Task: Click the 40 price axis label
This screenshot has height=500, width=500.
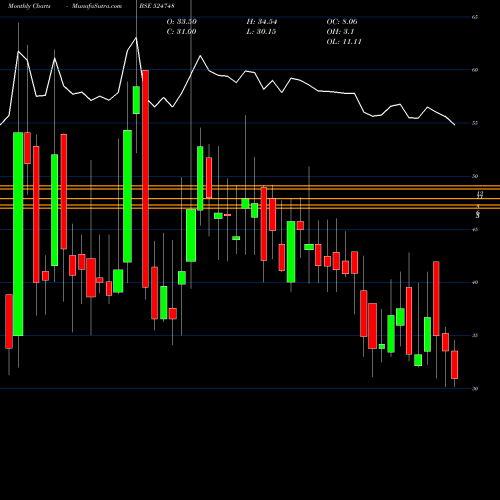Action: coord(475,282)
